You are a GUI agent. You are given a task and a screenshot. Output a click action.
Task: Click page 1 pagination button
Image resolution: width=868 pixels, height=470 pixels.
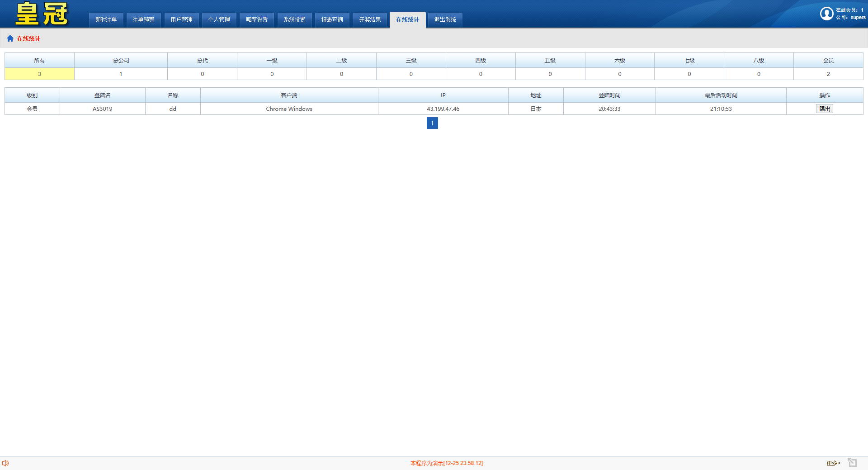[x=432, y=123]
